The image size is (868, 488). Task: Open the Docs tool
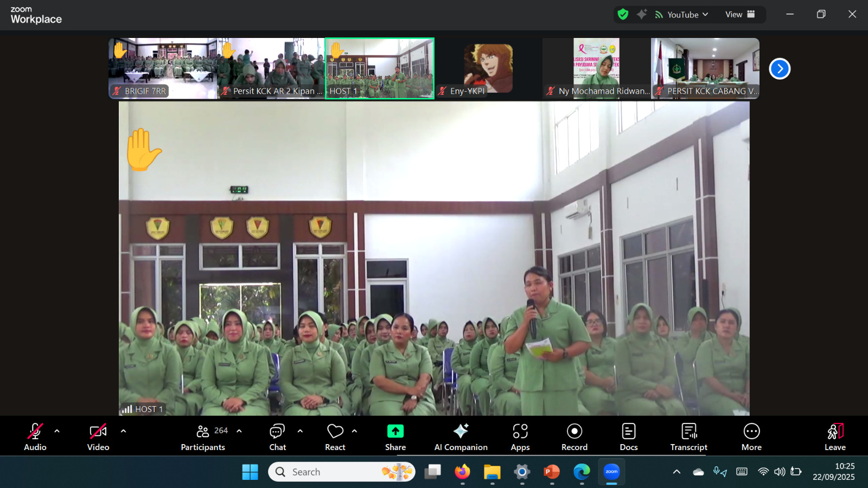click(628, 436)
